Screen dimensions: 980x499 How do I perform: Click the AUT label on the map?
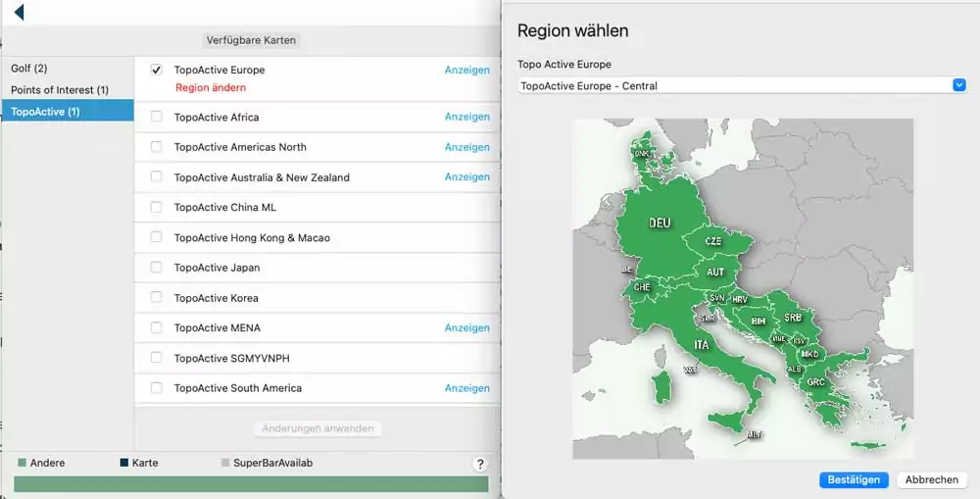pyautogui.click(x=715, y=272)
